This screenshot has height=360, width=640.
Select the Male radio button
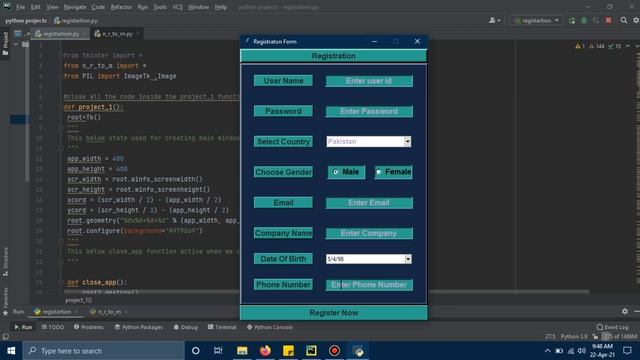point(336,172)
